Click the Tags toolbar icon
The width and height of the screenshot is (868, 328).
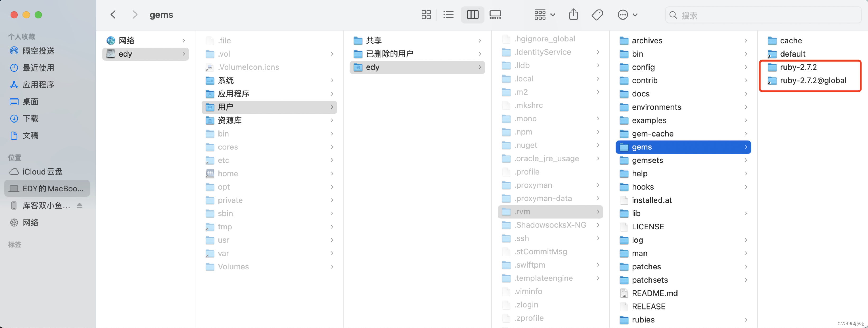[597, 15]
